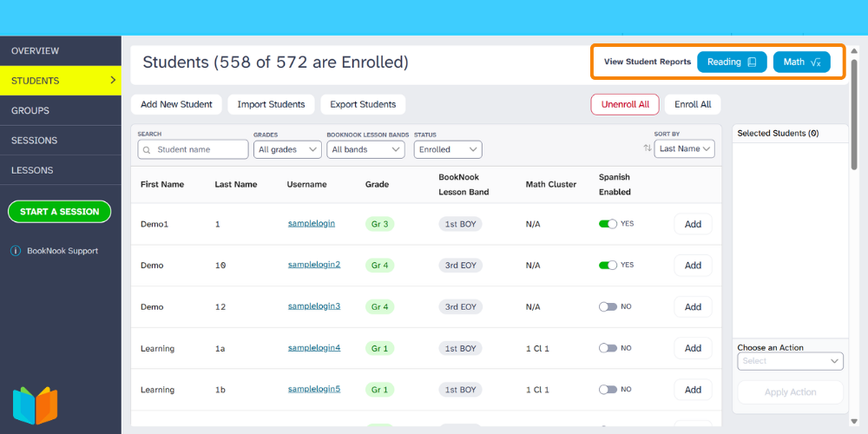This screenshot has height=434, width=868.
Task: Click the square-root icon on the Math button
Action: pyautogui.click(x=815, y=62)
